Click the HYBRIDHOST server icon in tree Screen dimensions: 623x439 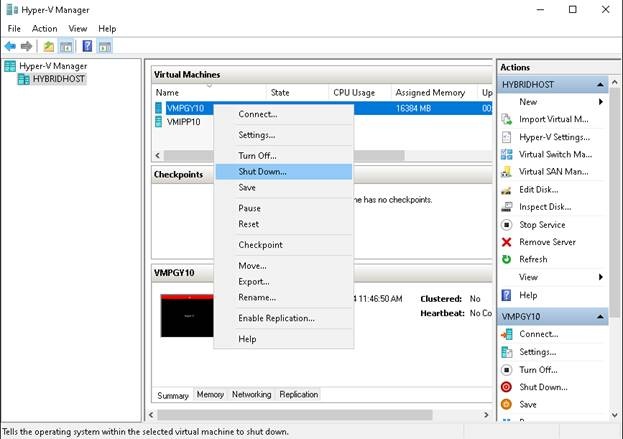tap(23, 79)
